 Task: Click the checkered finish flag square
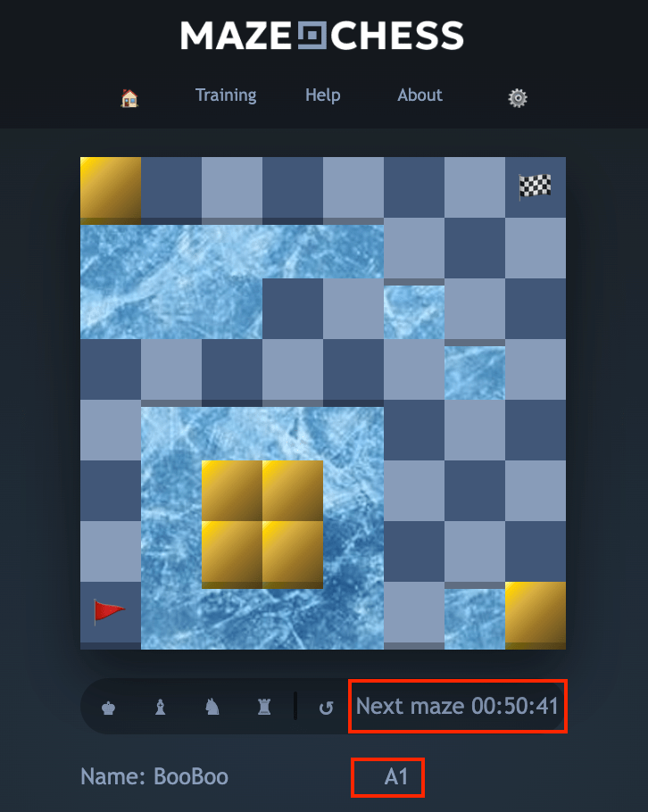tap(535, 187)
